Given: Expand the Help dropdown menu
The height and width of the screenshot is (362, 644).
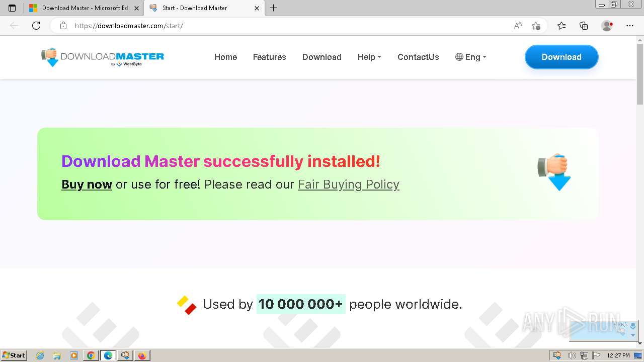Looking at the screenshot, I should (x=369, y=57).
